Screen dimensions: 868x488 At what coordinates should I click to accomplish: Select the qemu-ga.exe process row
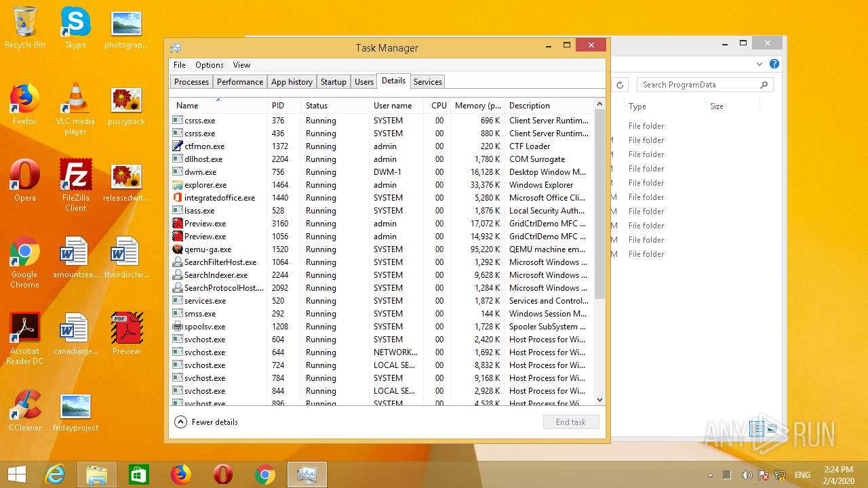(382, 249)
